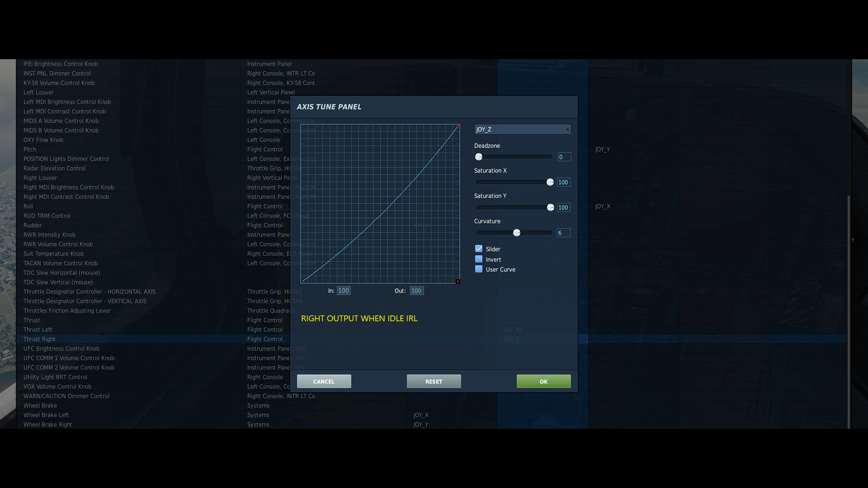Select TDC Slew Vertical (mouse) row
868x488 pixels.
pos(431,282)
